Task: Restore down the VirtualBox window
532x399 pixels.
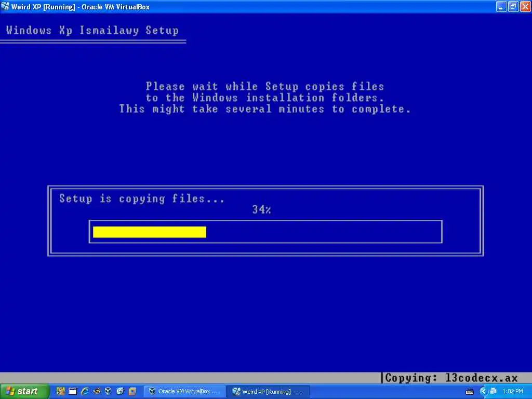Action: point(513,6)
